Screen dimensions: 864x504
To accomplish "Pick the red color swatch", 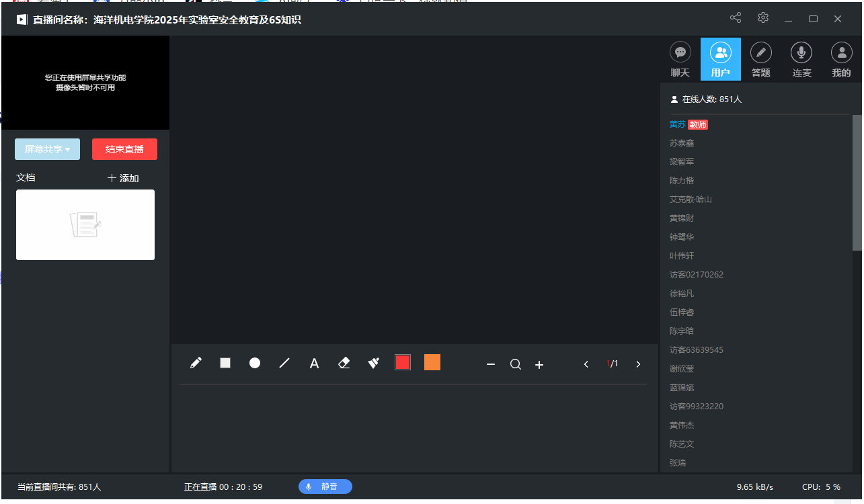I will [x=403, y=362].
